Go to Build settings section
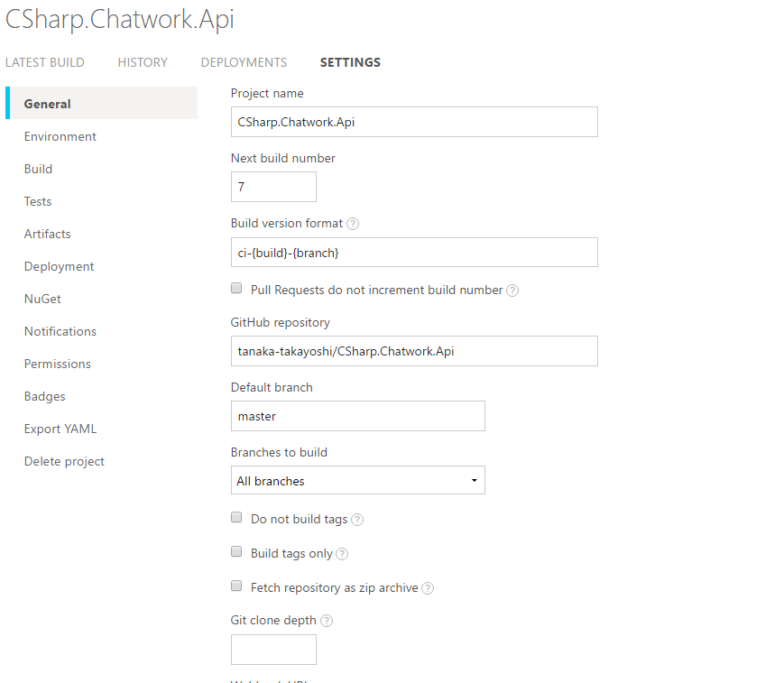784x683 pixels. point(38,169)
